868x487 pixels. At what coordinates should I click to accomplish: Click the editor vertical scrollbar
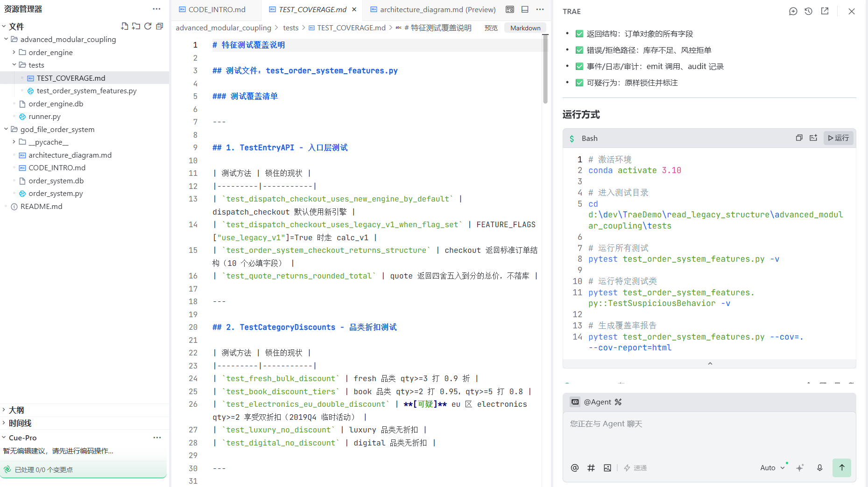(x=545, y=70)
